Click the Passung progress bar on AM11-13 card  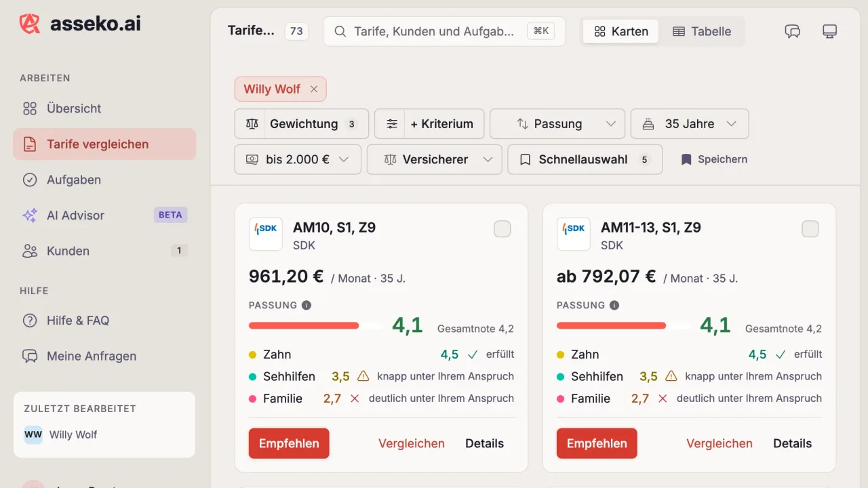pyautogui.click(x=623, y=326)
